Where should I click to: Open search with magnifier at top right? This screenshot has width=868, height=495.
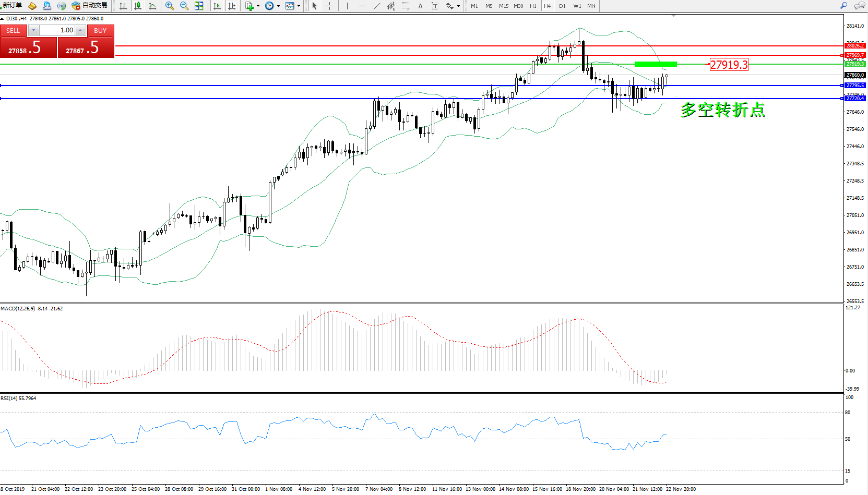(x=843, y=6)
